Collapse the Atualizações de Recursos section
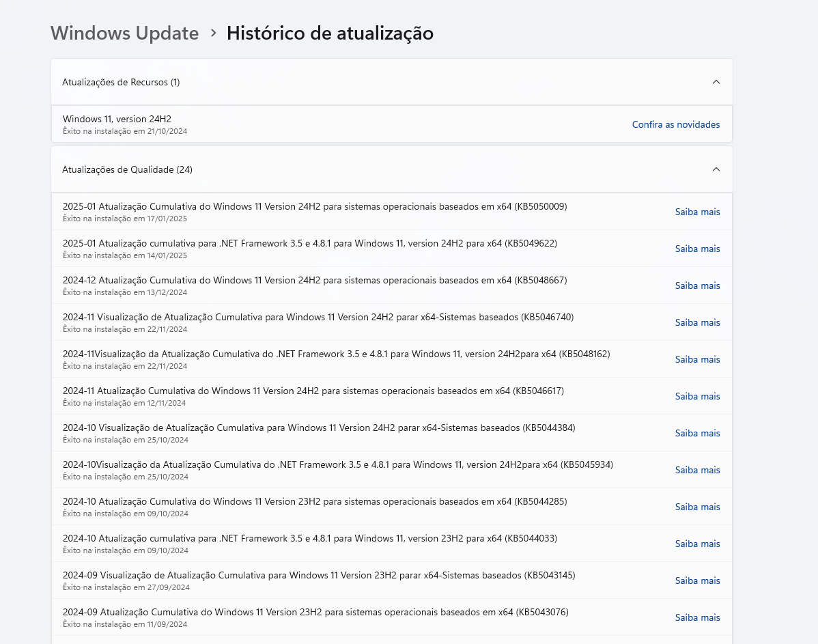 coord(716,82)
